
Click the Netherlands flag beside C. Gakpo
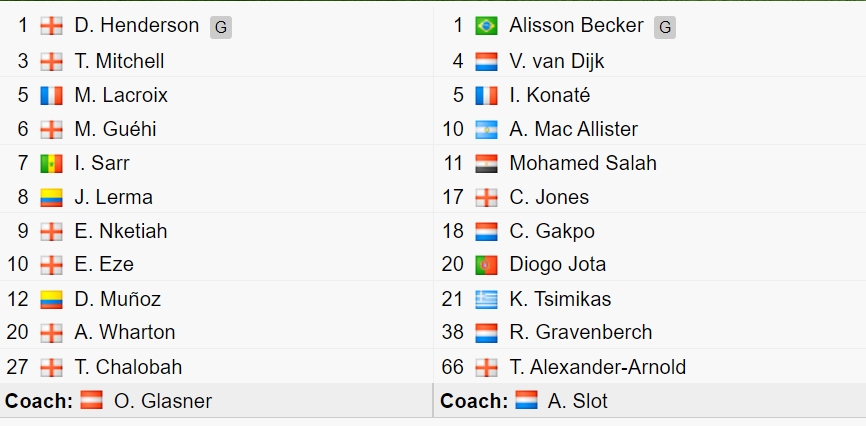pyautogui.click(x=486, y=231)
